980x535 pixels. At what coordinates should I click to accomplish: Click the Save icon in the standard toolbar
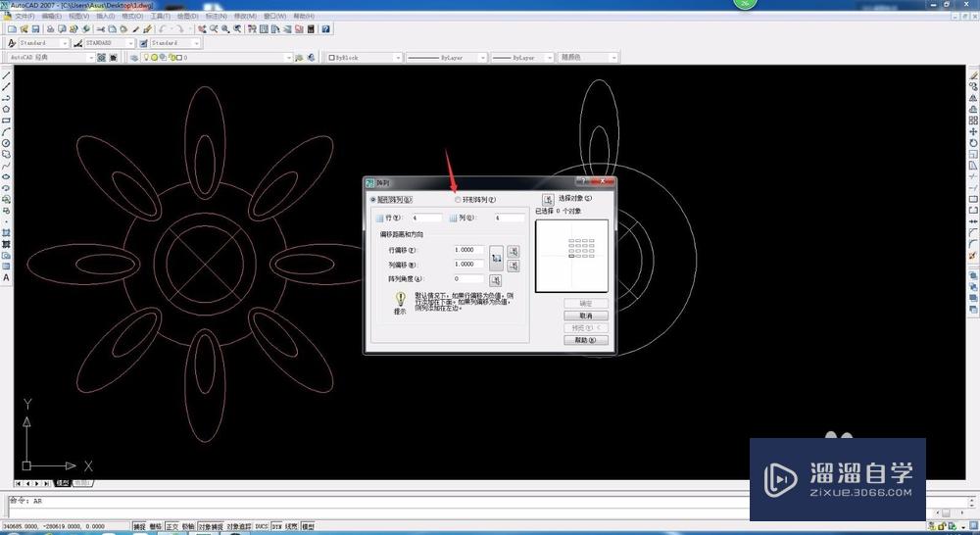(34, 29)
